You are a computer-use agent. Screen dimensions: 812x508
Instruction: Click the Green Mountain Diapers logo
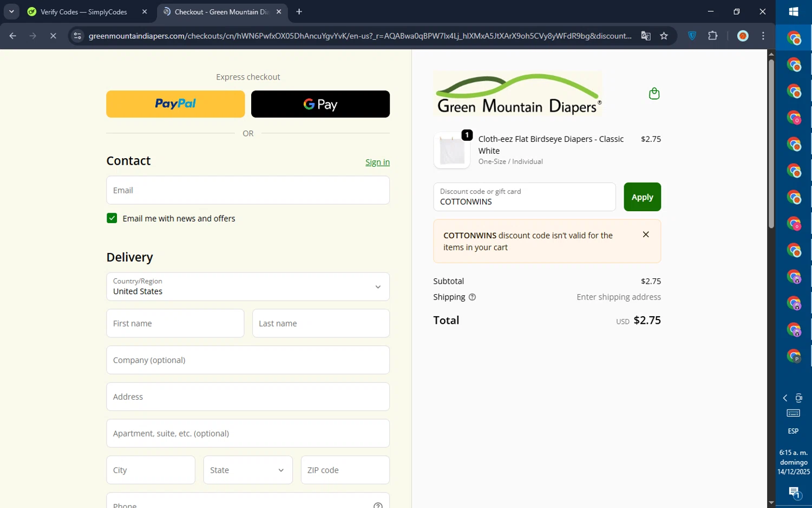coord(518,94)
